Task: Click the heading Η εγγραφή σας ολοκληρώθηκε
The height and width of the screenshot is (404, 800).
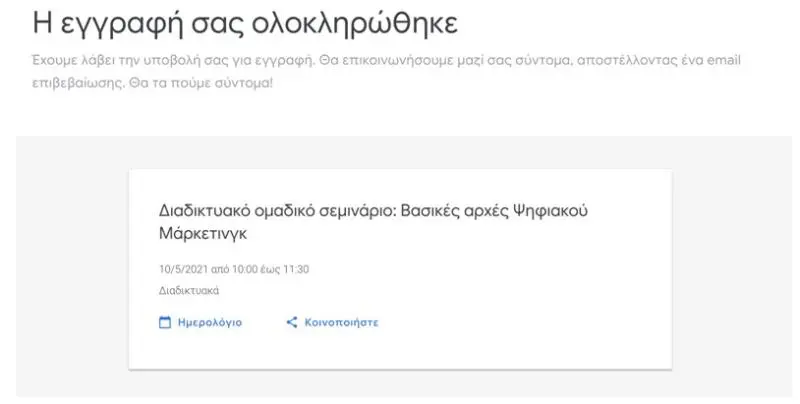Action: coord(245,23)
